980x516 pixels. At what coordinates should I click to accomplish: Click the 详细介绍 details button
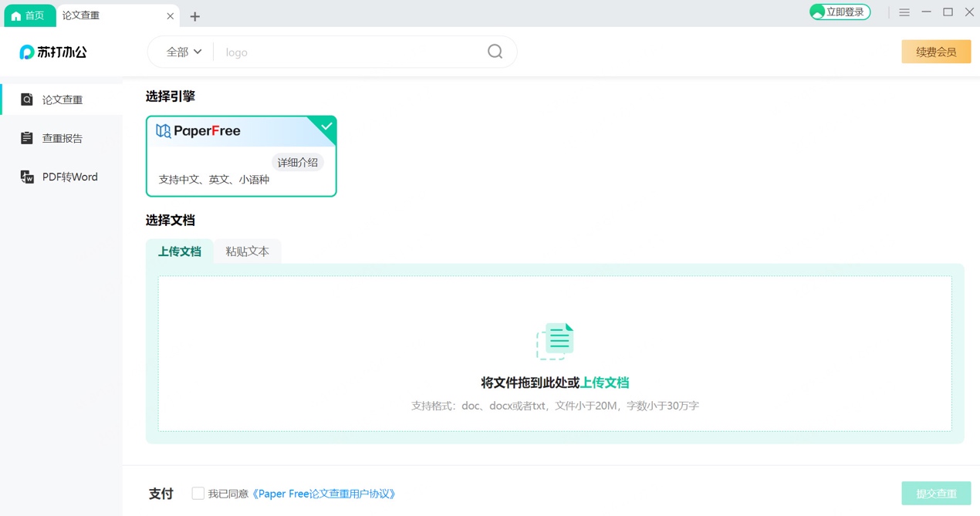tap(298, 163)
